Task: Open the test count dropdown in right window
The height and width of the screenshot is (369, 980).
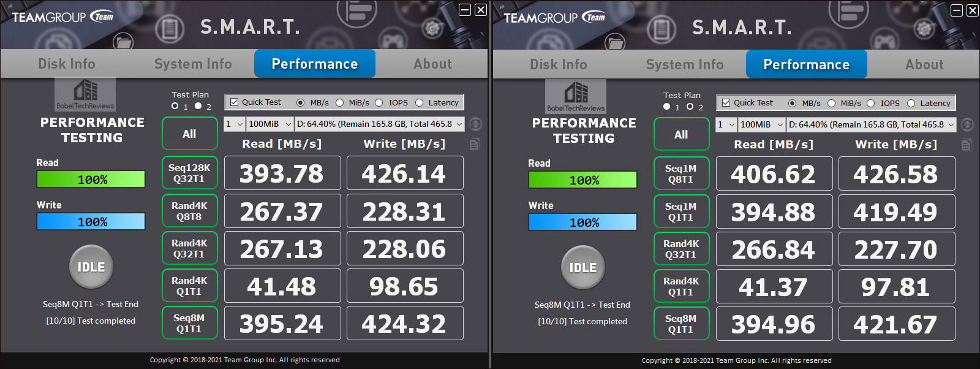Action: [x=726, y=124]
